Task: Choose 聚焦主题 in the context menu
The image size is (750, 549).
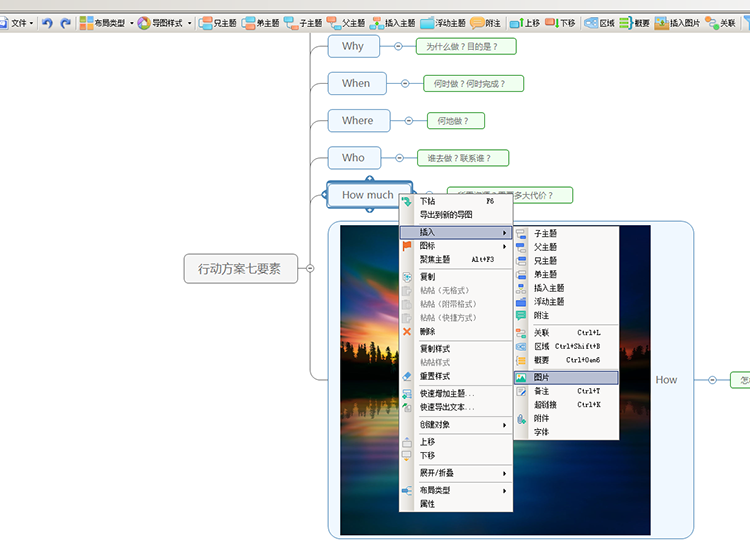Action: coord(456,259)
